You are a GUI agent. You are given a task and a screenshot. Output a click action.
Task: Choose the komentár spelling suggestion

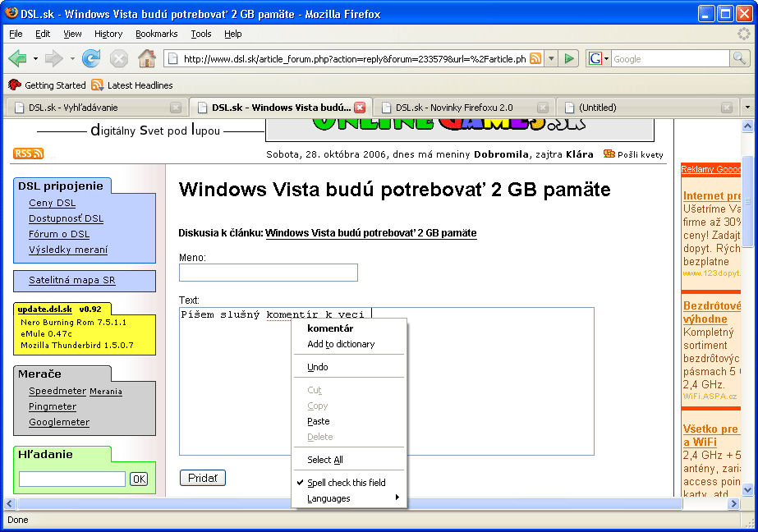[x=349, y=328]
